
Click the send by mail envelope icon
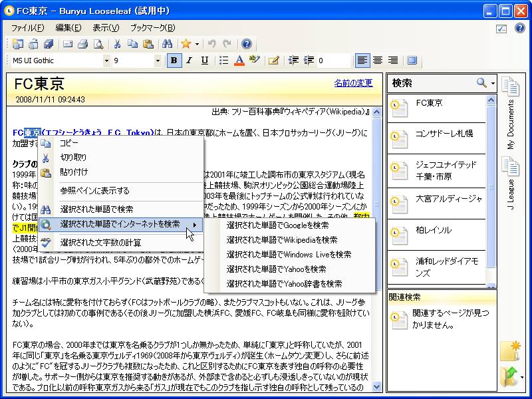68,44
